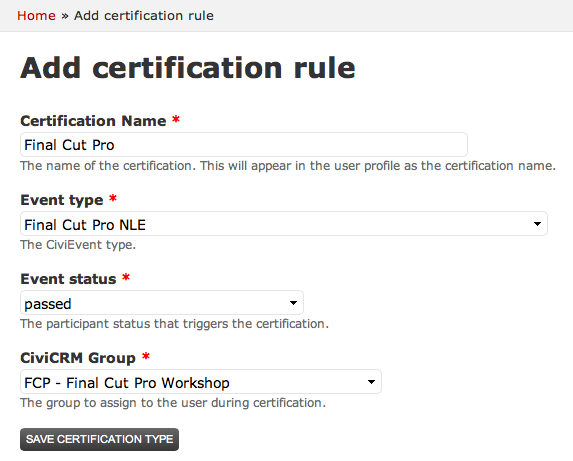Click the help text The CiviEvent type
This screenshot has height=461, width=573.
coord(78,245)
